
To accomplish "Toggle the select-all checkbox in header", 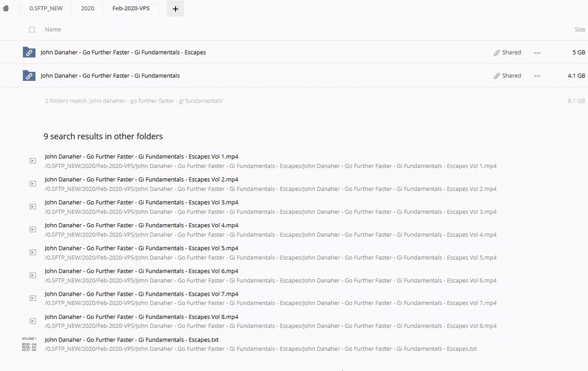I will pos(32,30).
